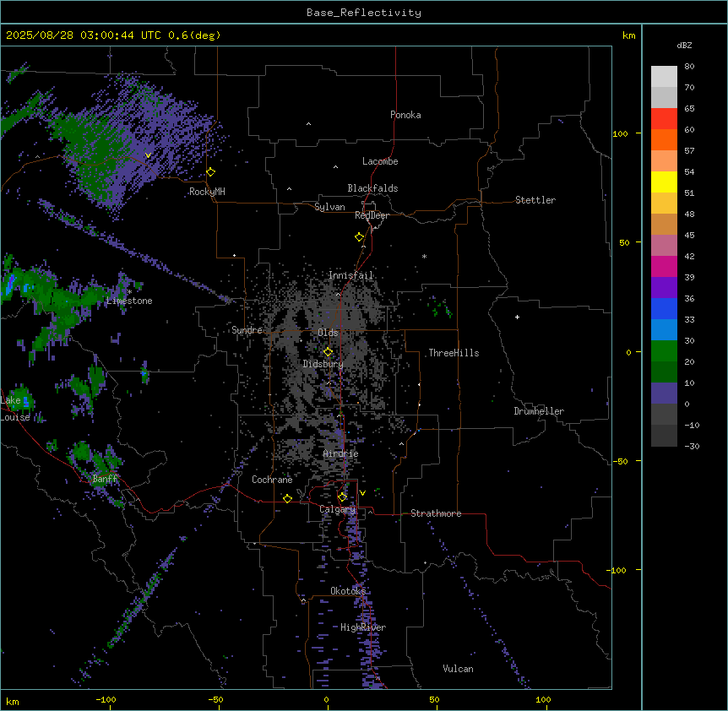Select the Blackfalds label
The image size is (728, 711).
pyautogui.click(x=372, y=188)
